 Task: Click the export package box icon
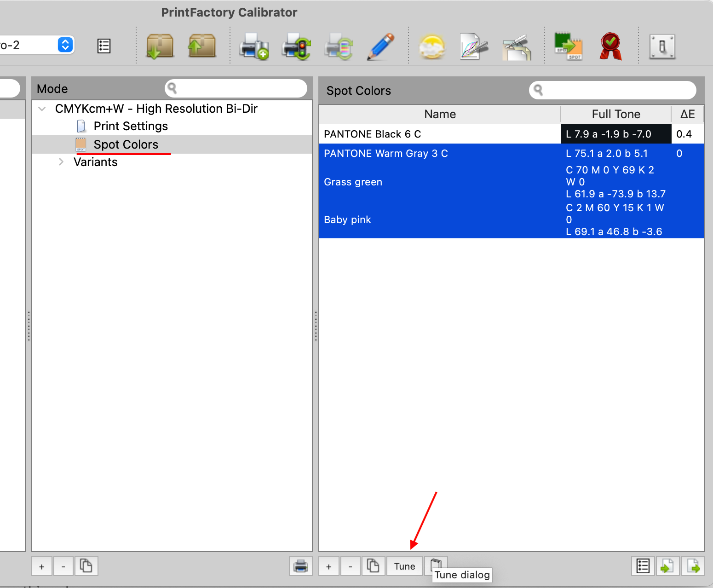coord(202,46)
